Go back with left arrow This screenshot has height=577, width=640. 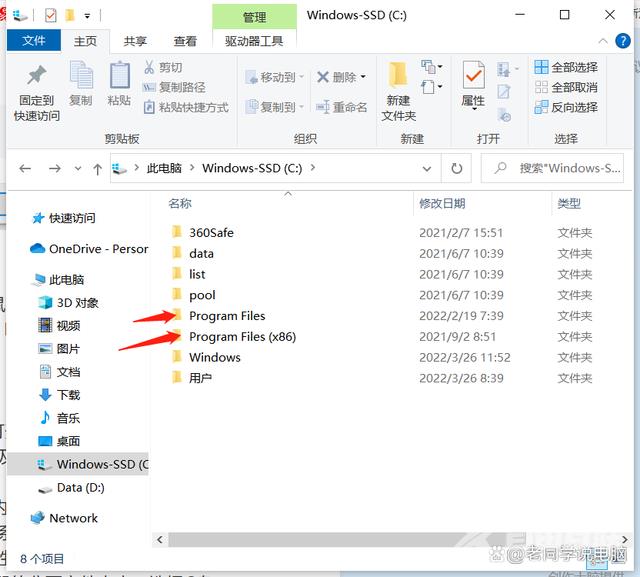25,168
